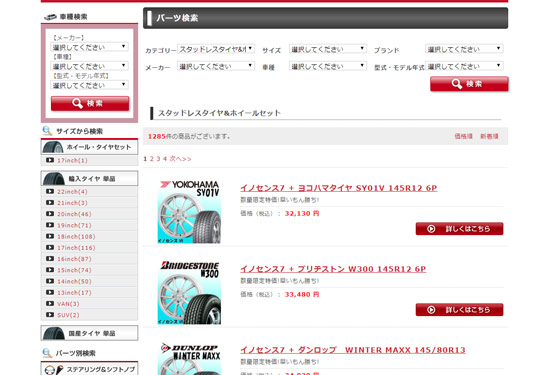Click arrow icon beside SUV(2)
Screen dimensions: 550x375
50,315
